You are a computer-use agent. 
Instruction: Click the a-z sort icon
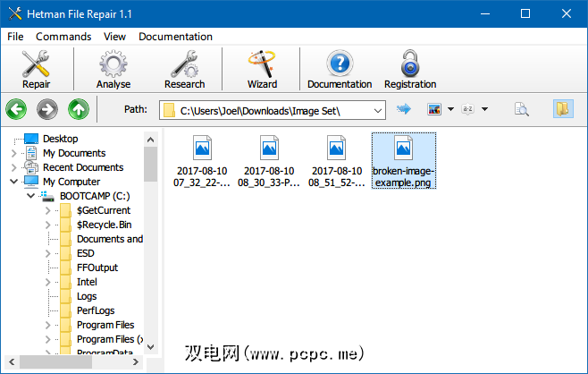point(467,109)
